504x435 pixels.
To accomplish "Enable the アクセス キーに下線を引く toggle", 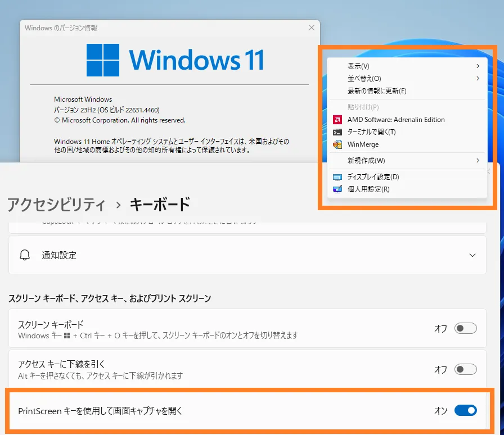I will click(465, 369).
